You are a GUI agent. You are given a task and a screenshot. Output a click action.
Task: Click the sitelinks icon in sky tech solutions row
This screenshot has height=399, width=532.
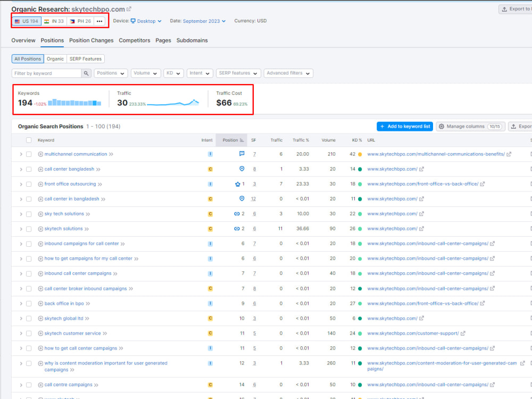click(x=237, y=214)
